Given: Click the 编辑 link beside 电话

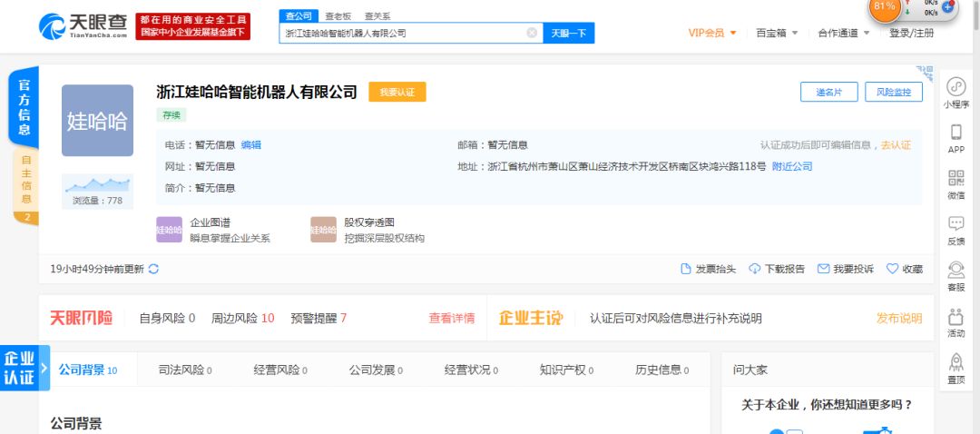Looking at the screenshot, I should click(x=250, y=145).
